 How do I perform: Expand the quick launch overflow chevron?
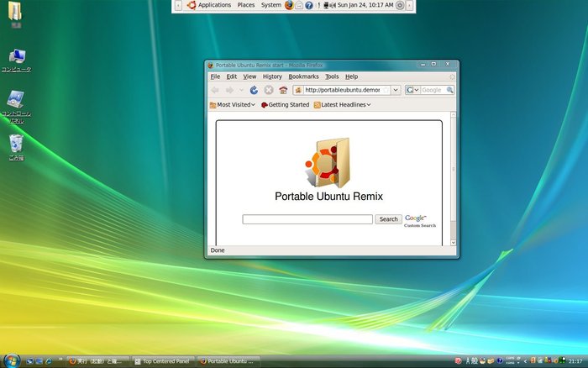60,360
